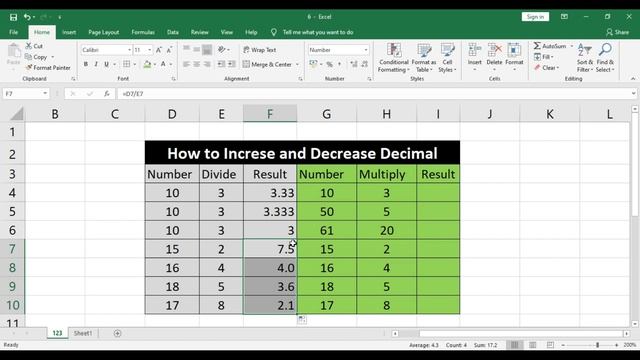Activate the Format Painter brush

point(48,68)
